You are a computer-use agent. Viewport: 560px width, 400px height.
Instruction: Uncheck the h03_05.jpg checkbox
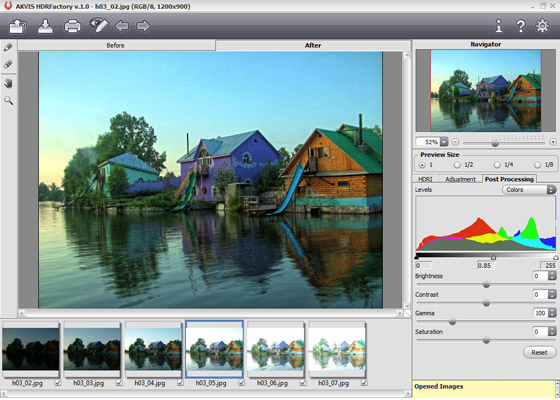pos(241,383)
